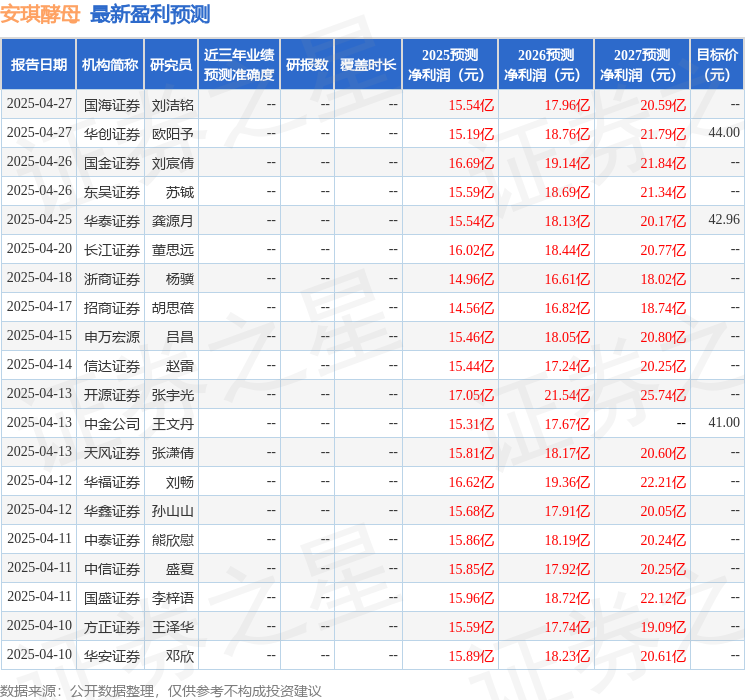This screenshot has height=700, width=745.
Task: Click the 2025预测净利润 column header
Action: [450, 64]
